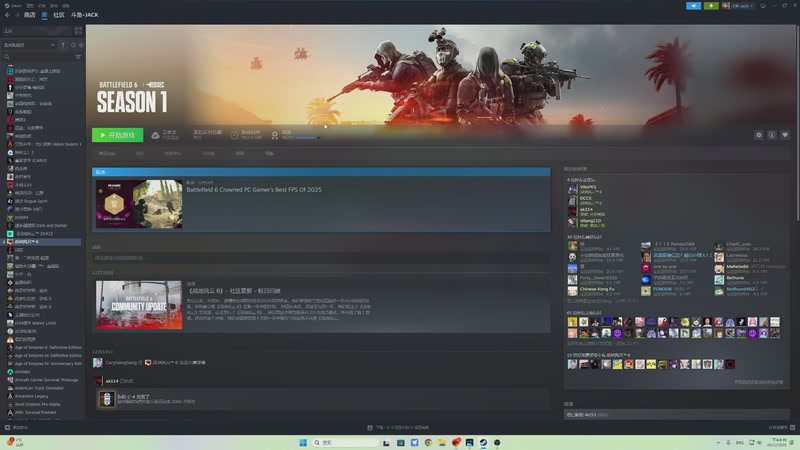Open the 社区更新 community update post title
Screen dimensions: 800x450
(235, 291)
